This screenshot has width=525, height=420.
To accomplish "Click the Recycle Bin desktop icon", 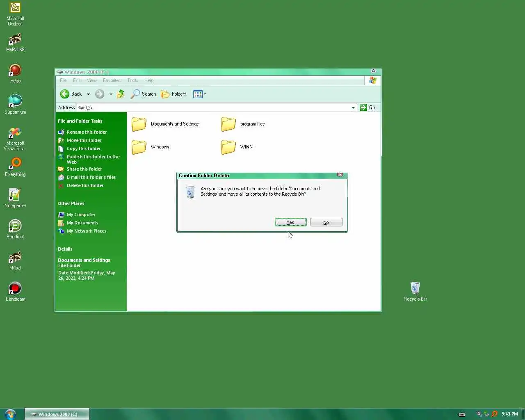I will click(415, 292).
